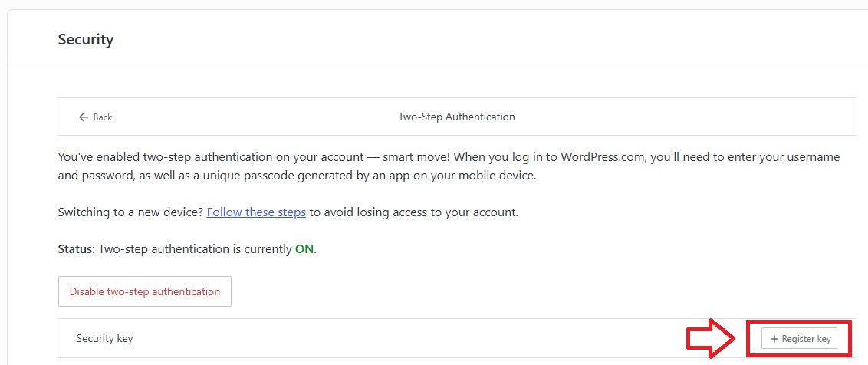This screenshot has height=365, width=868.
Task: Click the Security page heading
Action: coord(86,39)
